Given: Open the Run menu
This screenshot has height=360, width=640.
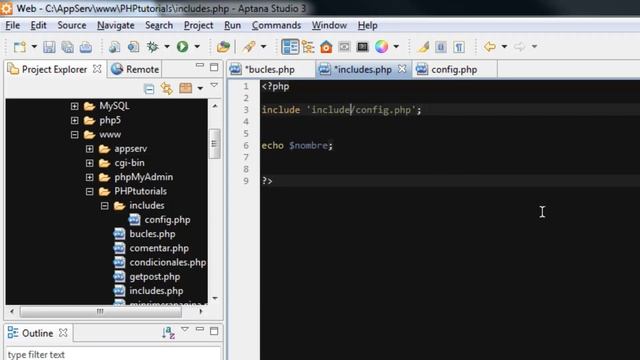Looking at the screenshot, I should (232, 25).
